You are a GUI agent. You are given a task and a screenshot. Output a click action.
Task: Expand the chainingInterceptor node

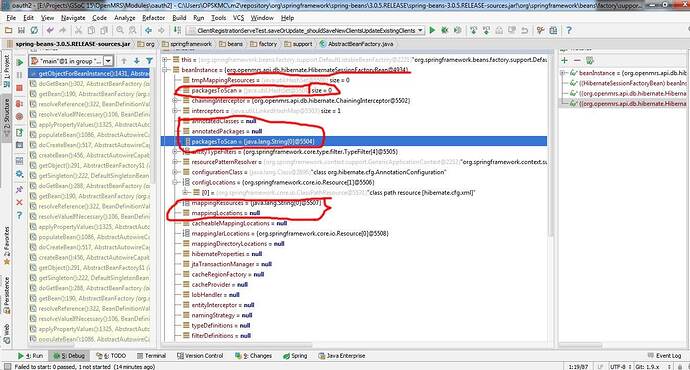click(x=175, y=100)
